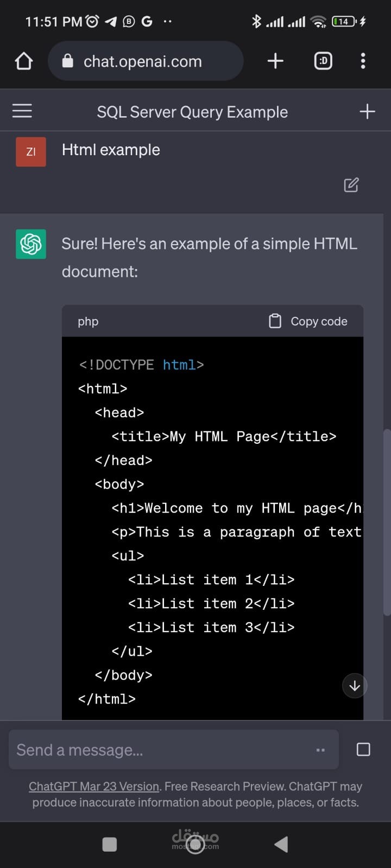Open the browser three-dot menu
The height and width of the screenshot is (868, 391).
(x=363, y=61)
